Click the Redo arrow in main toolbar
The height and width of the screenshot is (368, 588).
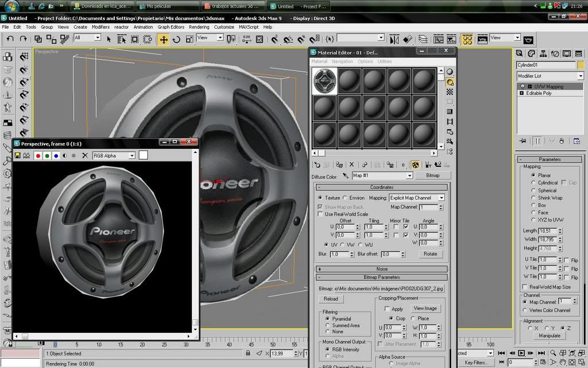pos(23,39)
